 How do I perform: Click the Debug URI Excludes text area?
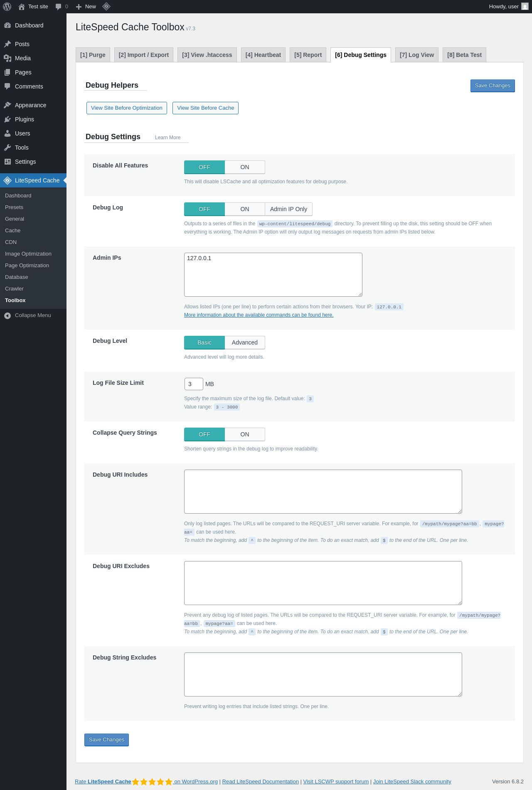(x=323, y=583)
